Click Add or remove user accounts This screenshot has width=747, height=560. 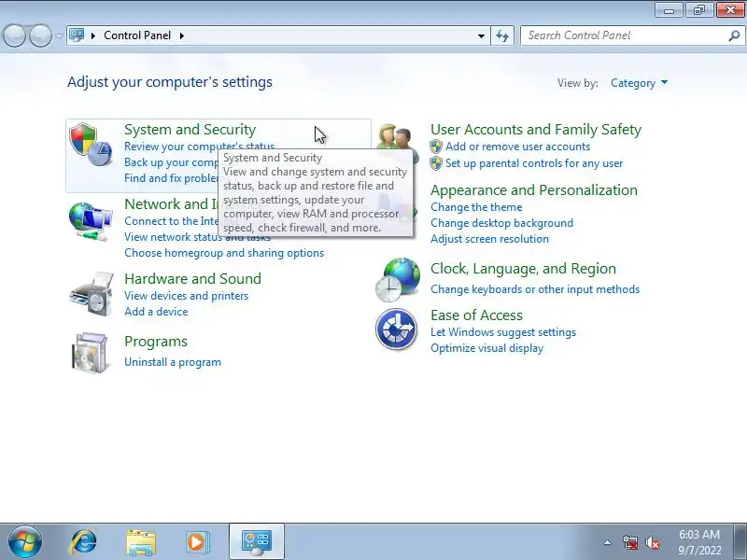click(518, 147)
